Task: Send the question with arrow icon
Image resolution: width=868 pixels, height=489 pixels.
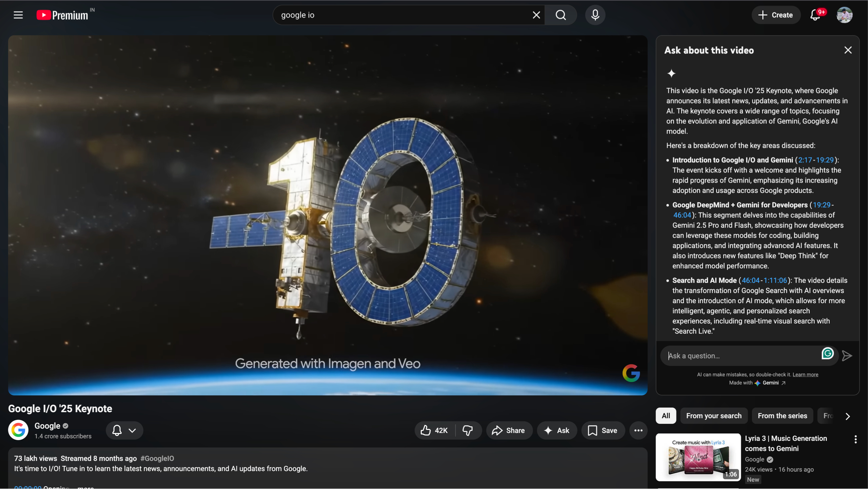Action: [x=847, y=356]
